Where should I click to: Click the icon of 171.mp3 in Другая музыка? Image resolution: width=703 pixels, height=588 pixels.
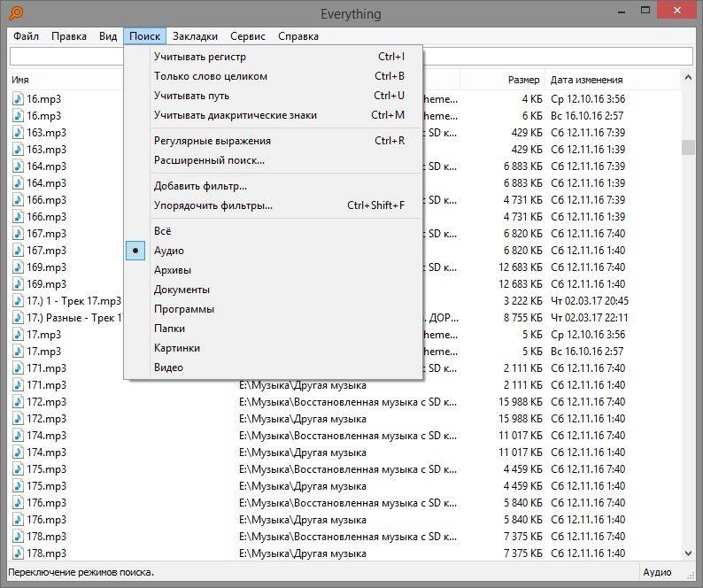[x=18, y=385]
